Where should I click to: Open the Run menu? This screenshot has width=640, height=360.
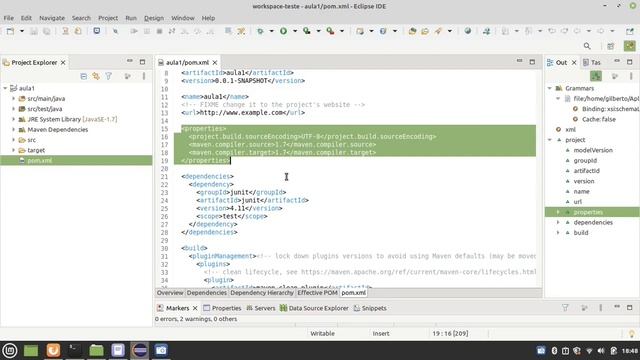131,18
